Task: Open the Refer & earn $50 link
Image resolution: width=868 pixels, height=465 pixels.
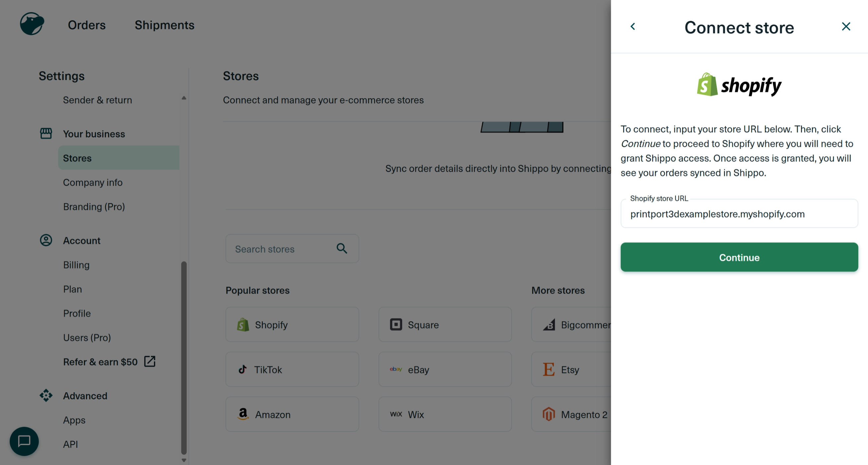Action: point(101,362)
